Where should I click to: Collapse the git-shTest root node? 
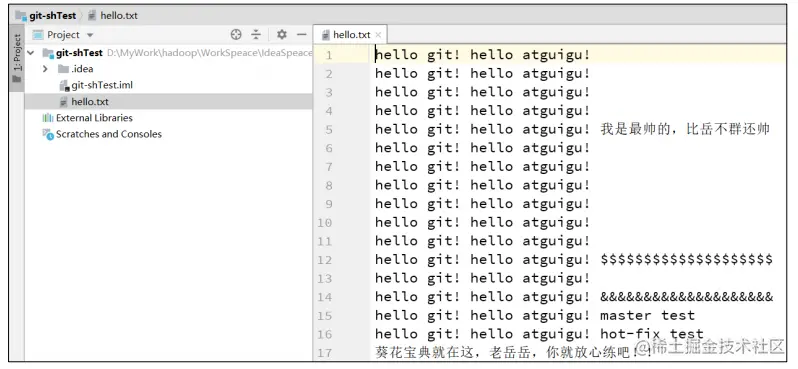point(32,53)
